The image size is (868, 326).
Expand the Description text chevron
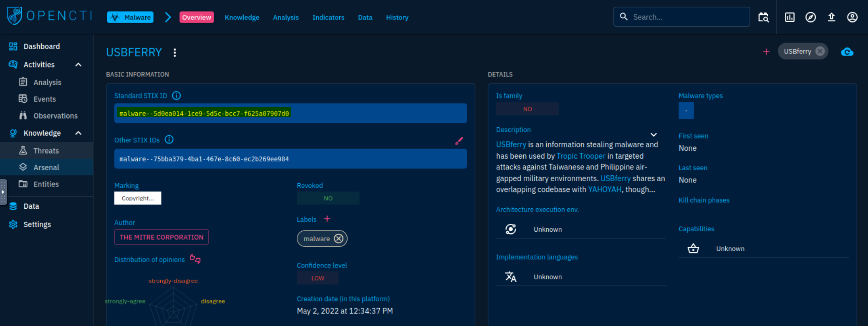[x=654, y=134]
